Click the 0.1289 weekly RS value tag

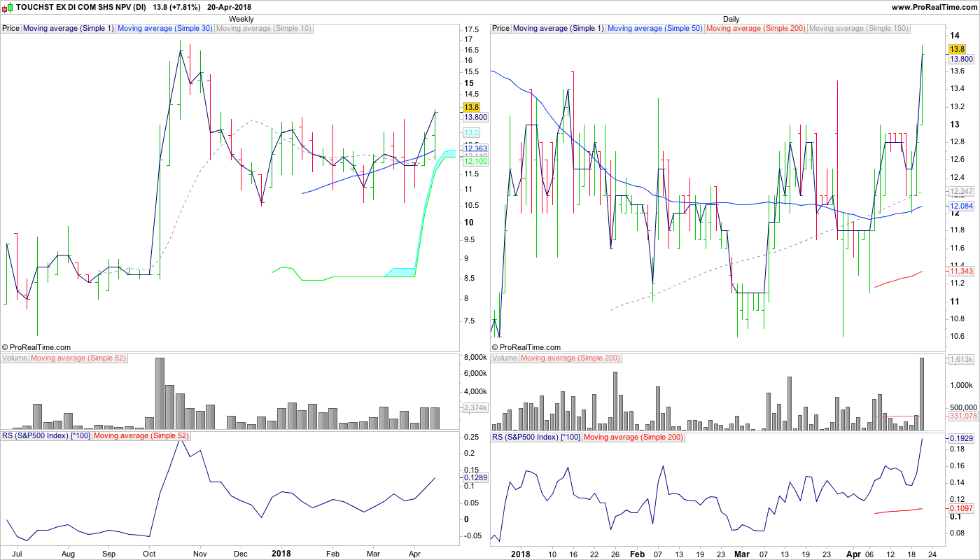475,477
